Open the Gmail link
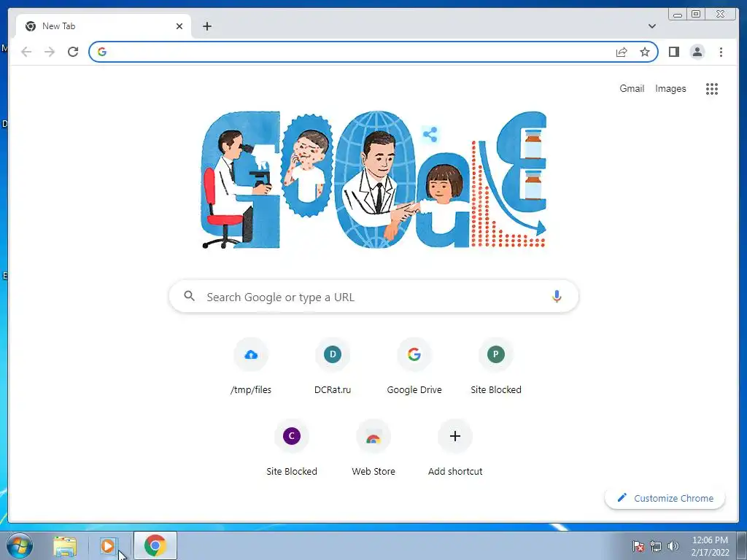The width and height of the screenshot is (747, 560). tap(632, 88)
